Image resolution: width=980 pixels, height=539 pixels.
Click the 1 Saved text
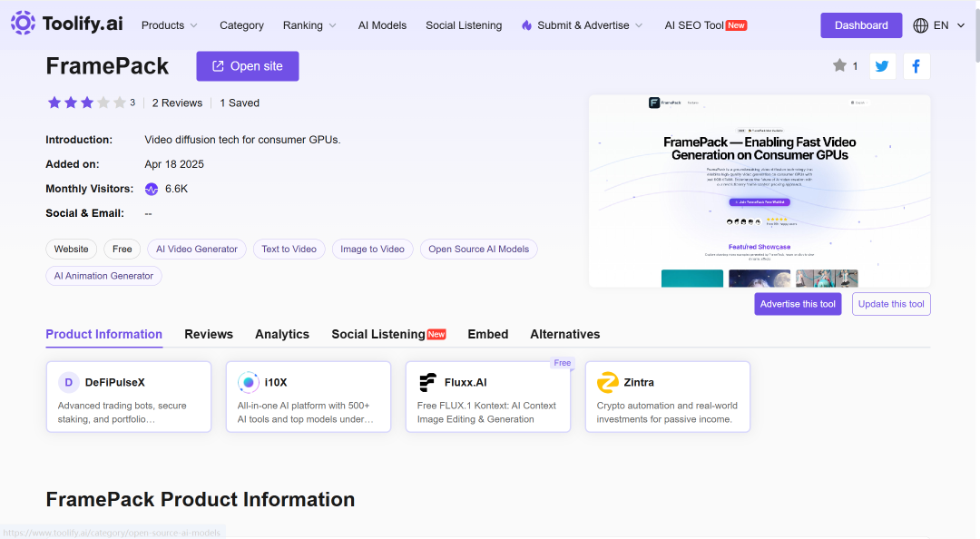tap(240, 103)
